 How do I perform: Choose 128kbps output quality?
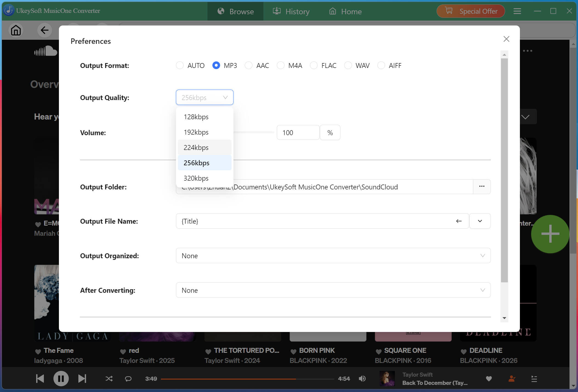(205, 117)
